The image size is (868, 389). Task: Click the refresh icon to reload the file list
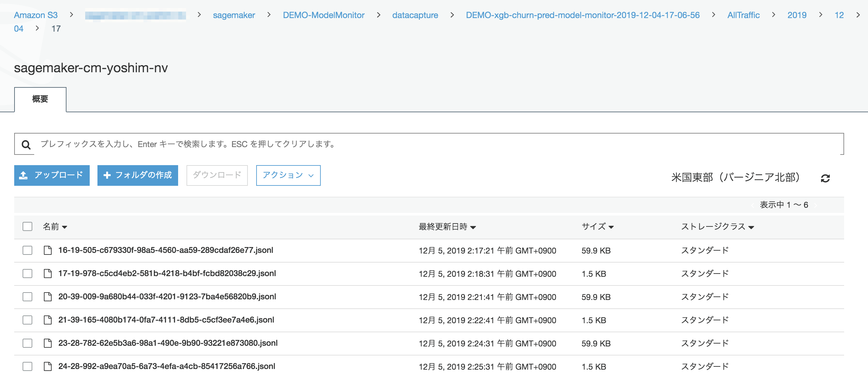[x=825, y=178]
